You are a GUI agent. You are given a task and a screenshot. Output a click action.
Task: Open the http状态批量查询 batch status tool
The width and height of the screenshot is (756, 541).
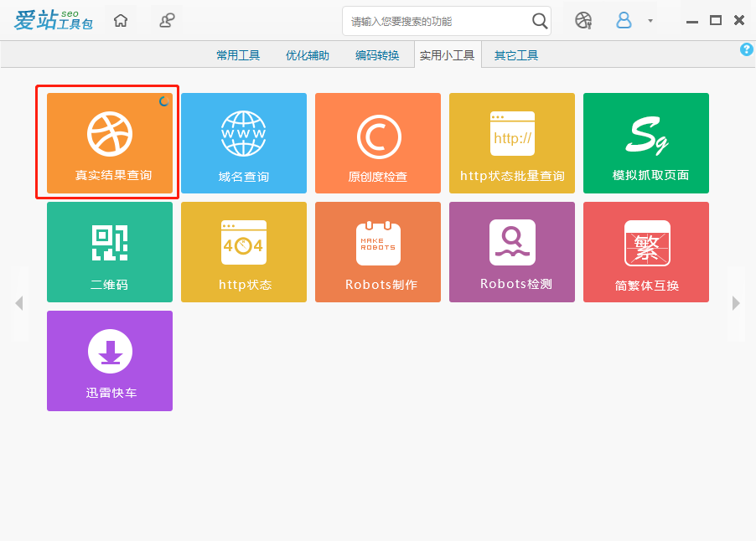(x=511, y=142)
